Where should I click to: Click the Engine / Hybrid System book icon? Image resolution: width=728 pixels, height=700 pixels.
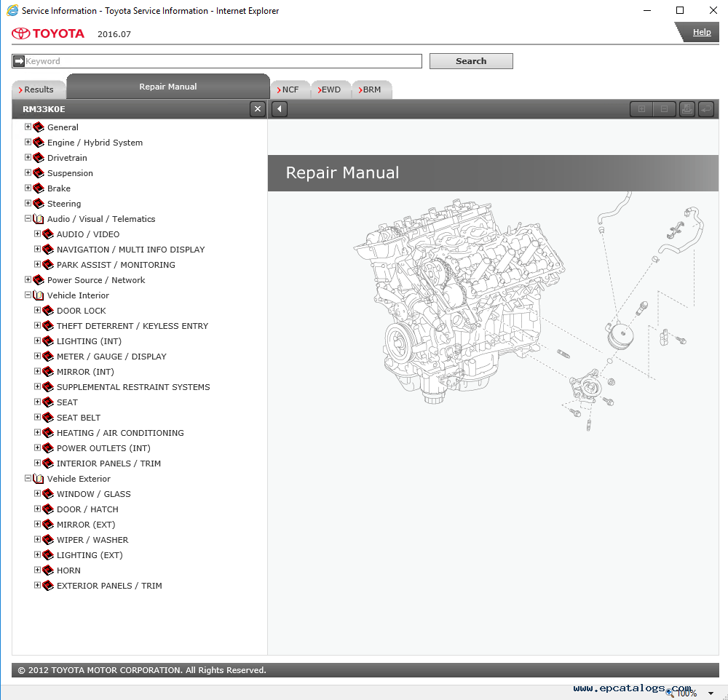pos(39,143)
